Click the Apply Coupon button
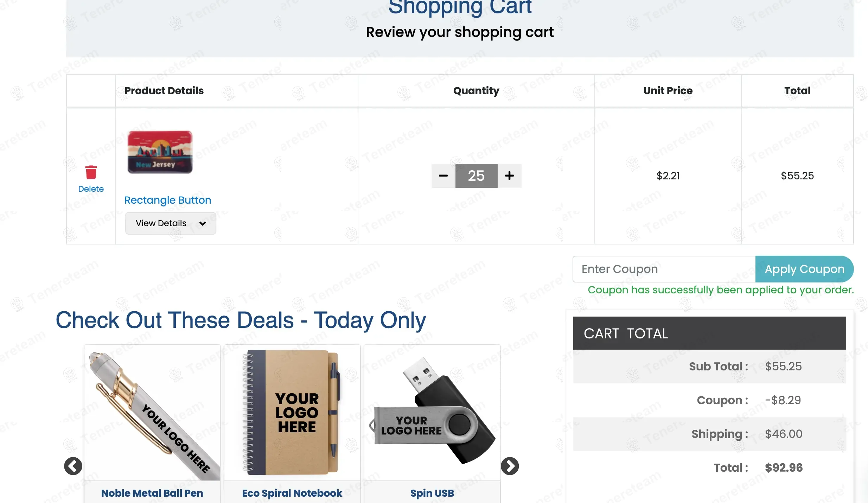Viewport: 868px width, 503px height. (x=804, y=269)
